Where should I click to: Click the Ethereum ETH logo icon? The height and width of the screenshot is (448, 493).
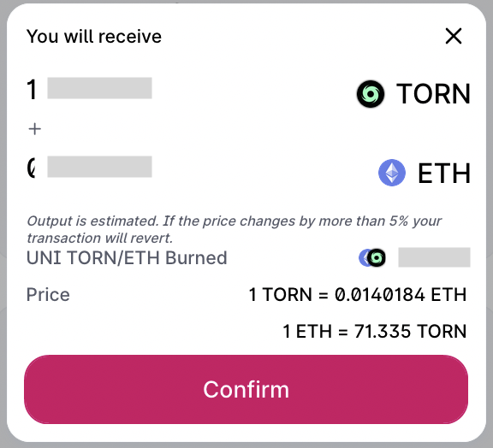click(392, 173)
